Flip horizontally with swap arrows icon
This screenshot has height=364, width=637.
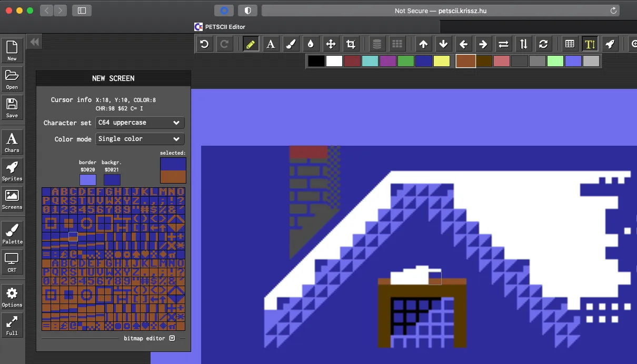pos(503,44)
